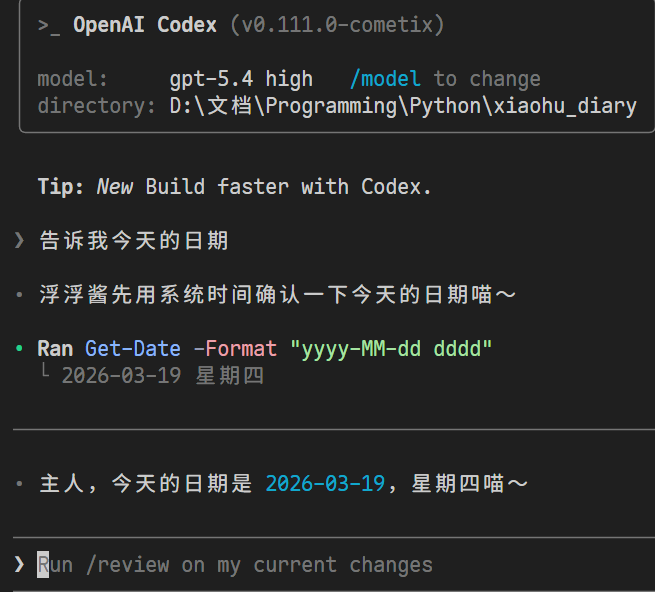
Task: Click the -Format parameter in the command
Action: tap(235, 348)
